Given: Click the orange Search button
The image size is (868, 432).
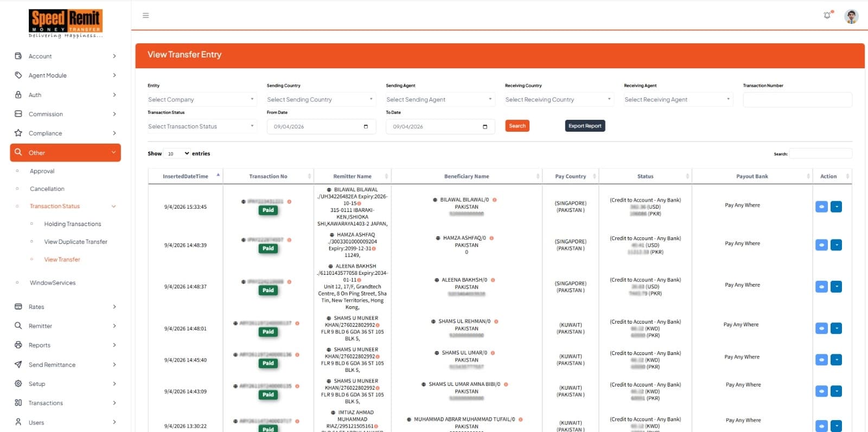Looking at the screenshot, I should coord(517,126).
